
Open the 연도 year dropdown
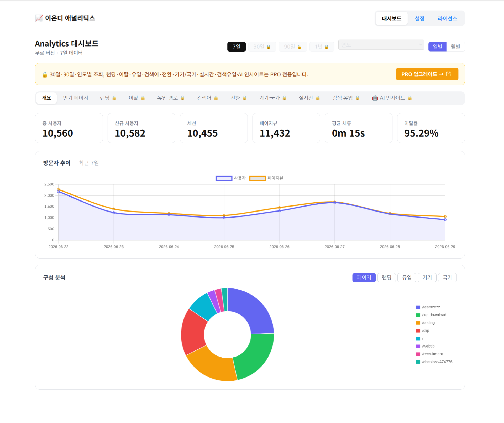click(381, 45)
